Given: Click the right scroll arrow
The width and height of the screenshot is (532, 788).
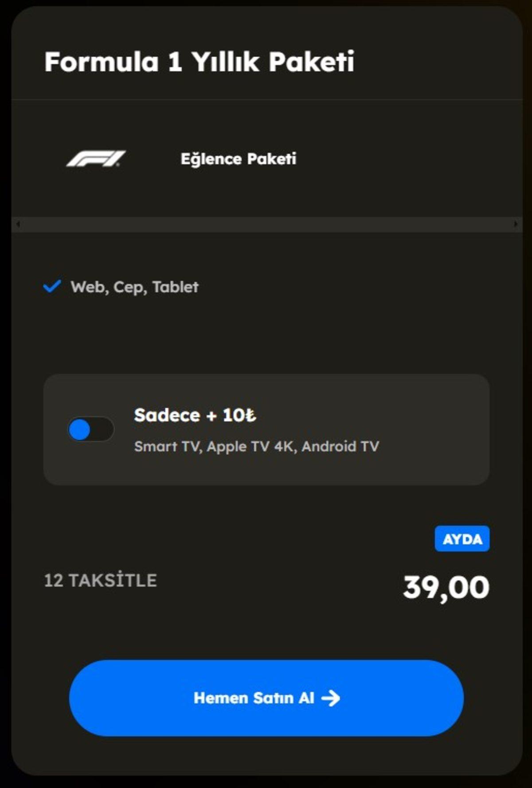Looking at the screenshot, I should [x=516, y=224].
